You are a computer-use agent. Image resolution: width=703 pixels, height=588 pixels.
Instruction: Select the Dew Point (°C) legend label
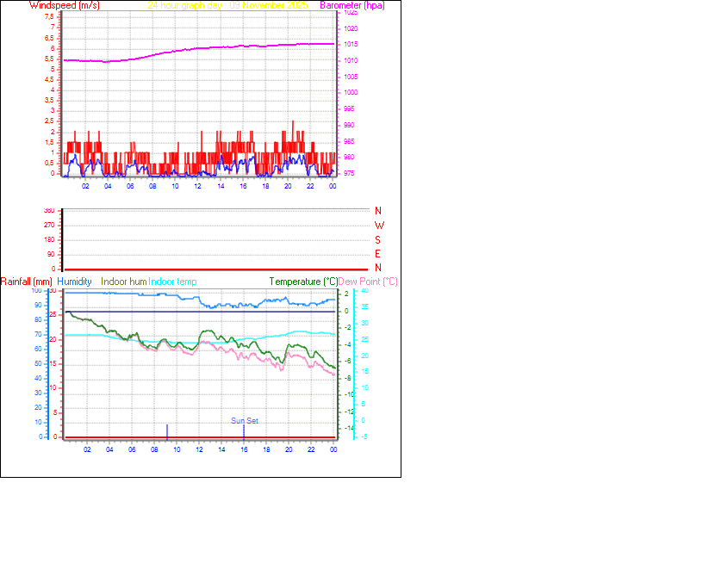pos(368,281)
